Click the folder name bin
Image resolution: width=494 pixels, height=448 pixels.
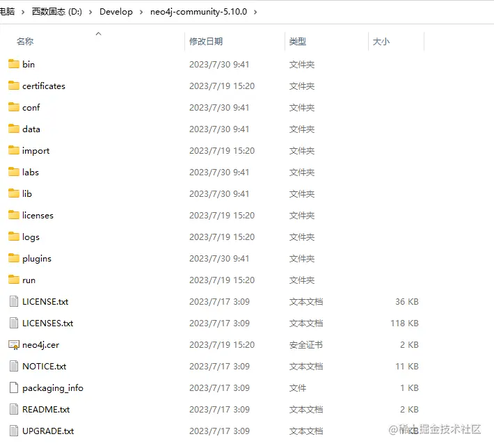click(x=29, y=64)
